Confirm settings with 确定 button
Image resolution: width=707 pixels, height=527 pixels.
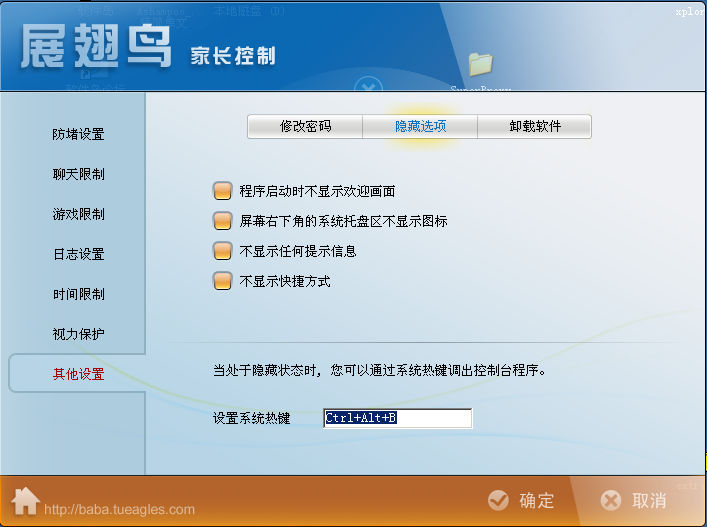(521, 500)
